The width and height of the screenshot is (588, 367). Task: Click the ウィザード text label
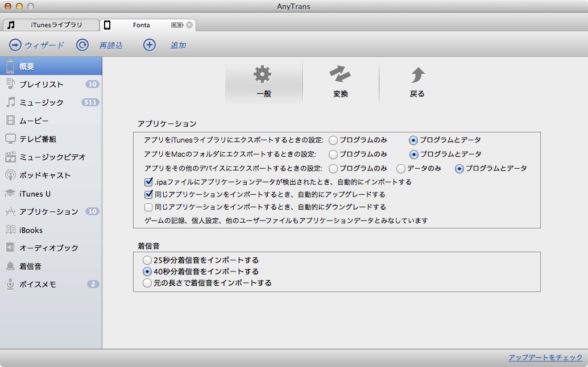coord(44,45)
